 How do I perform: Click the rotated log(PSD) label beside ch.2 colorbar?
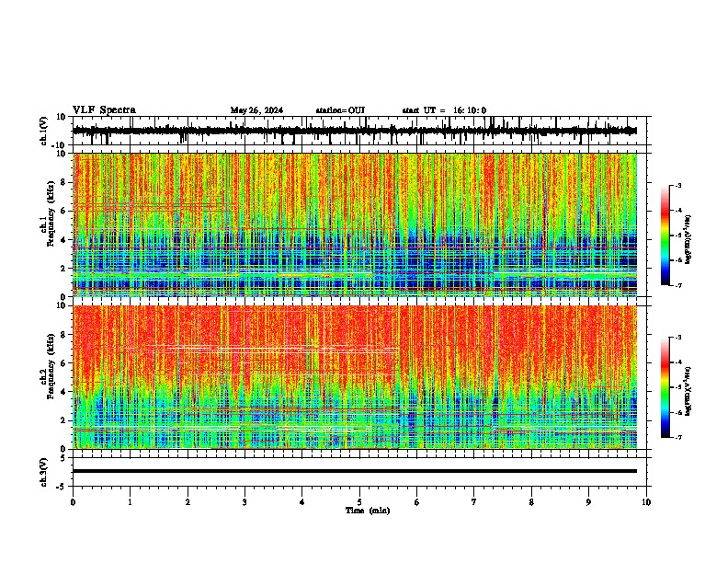click(688, 391)
